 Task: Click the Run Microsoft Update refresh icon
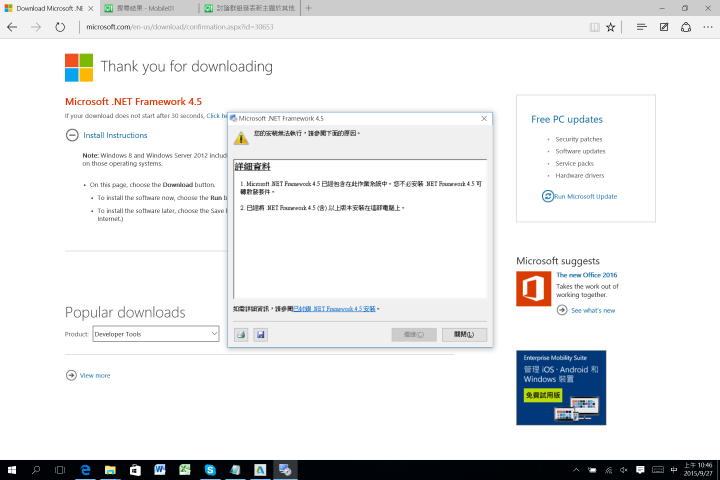click(547, 196)
